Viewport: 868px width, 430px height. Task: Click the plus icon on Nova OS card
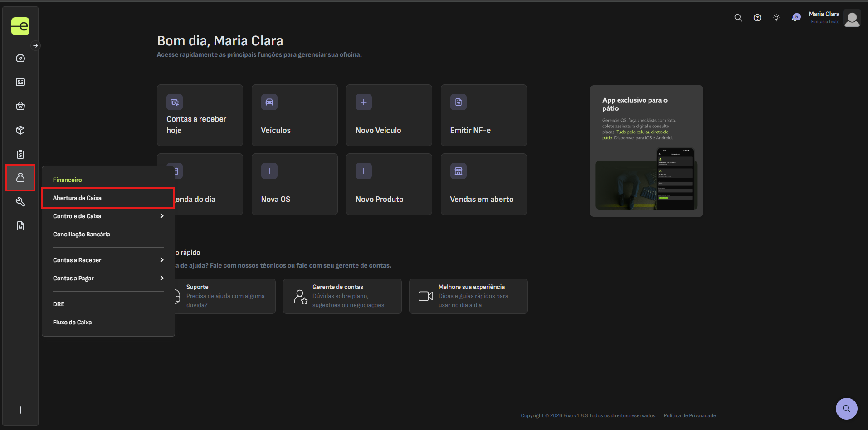269,171
